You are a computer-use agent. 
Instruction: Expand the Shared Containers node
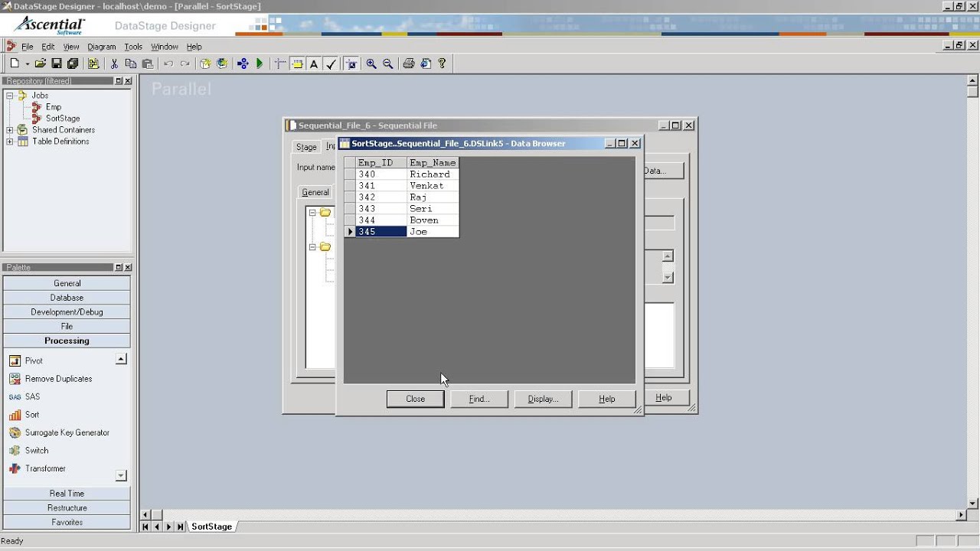10,130
